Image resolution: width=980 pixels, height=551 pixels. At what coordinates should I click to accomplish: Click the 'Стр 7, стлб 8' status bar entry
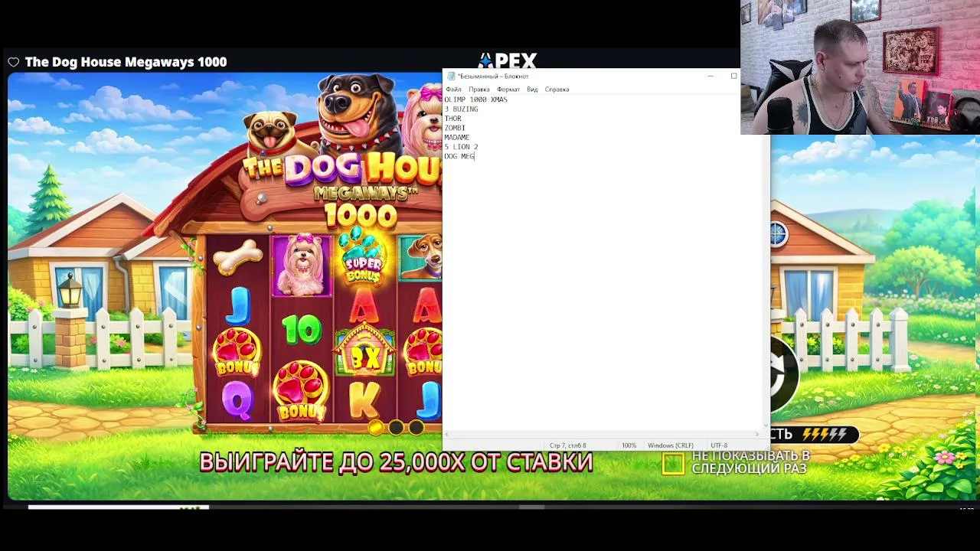point(568,445)
